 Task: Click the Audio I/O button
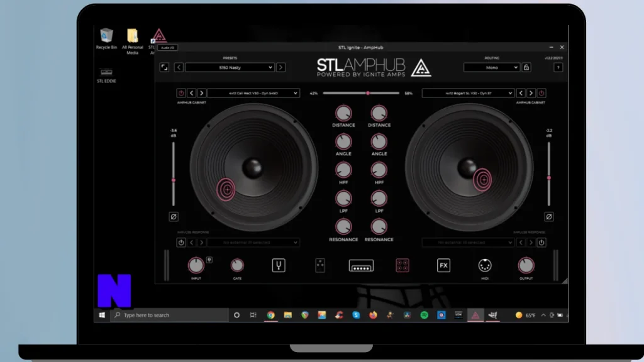coord(167,48)
